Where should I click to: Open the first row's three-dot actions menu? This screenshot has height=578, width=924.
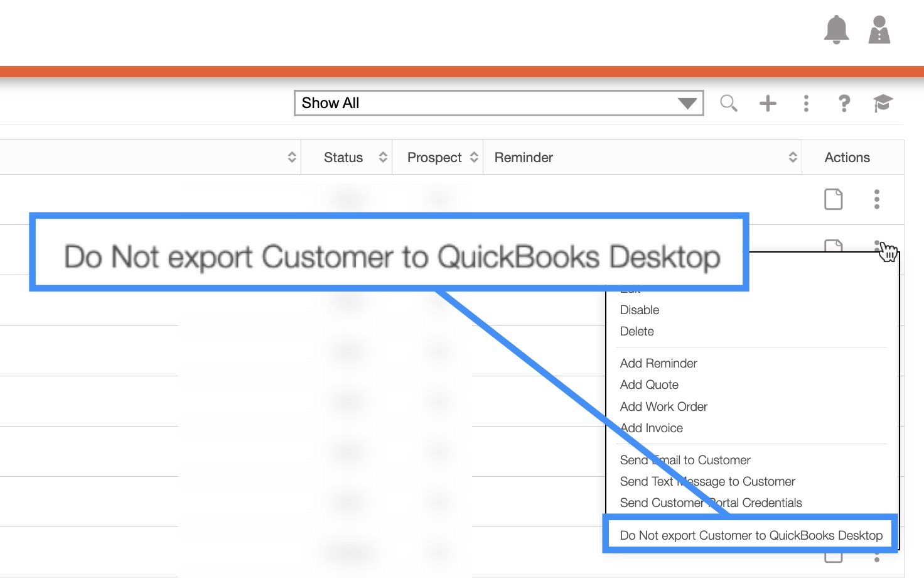coord(876,199)
